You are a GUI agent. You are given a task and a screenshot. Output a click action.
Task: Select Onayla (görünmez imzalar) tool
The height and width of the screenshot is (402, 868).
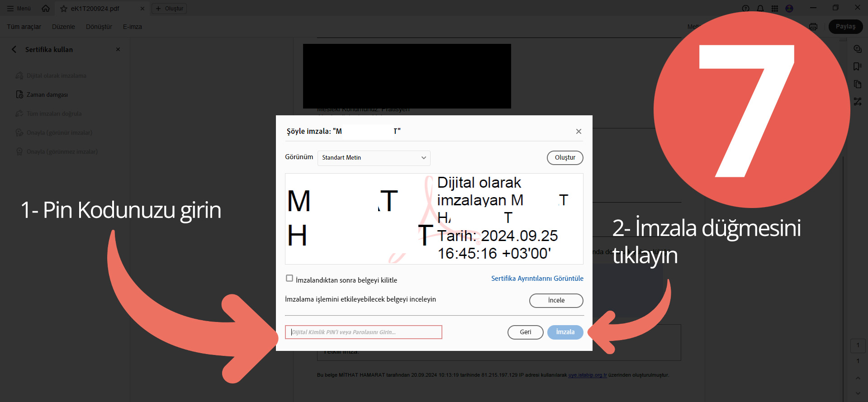coord(57,151)
